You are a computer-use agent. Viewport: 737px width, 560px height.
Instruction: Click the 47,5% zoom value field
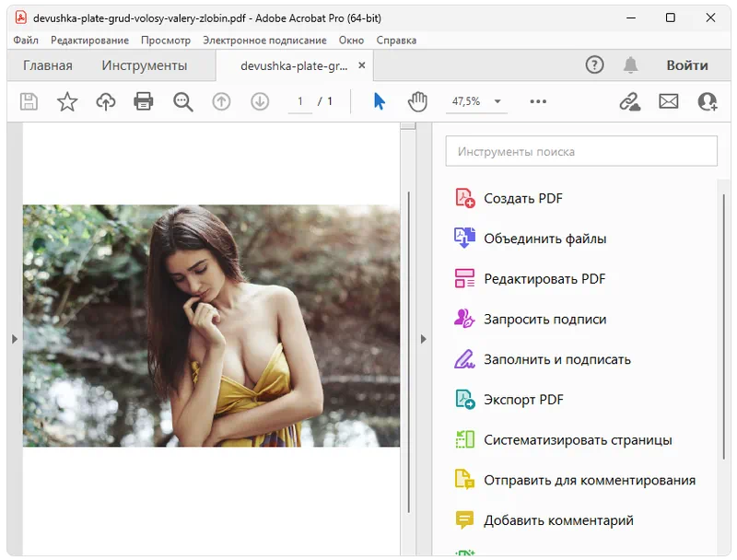(x=466, y=101)
